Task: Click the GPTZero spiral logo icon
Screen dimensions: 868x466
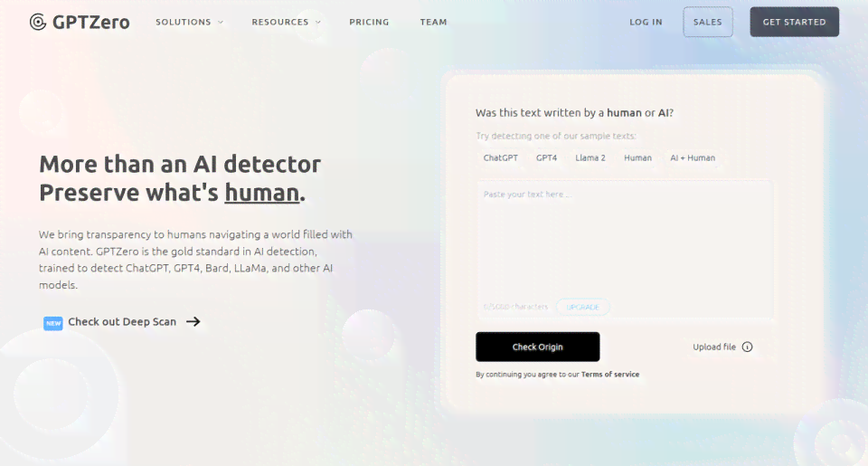Action: [38, 22]
